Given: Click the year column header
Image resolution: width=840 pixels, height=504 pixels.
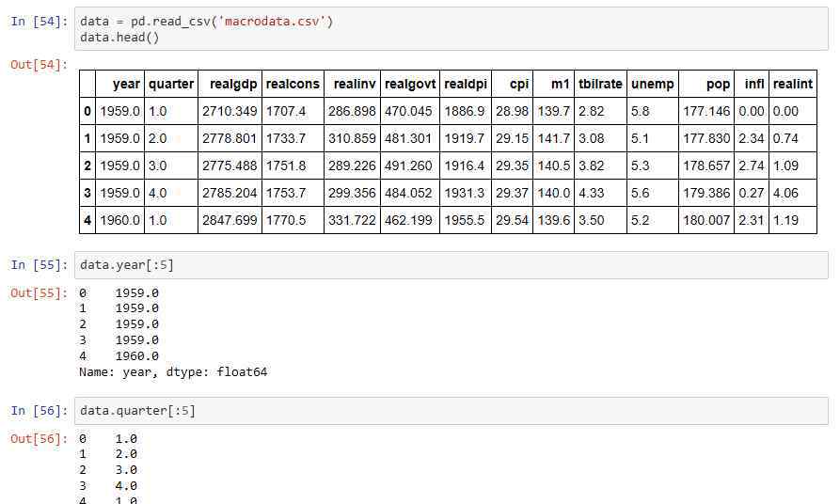Looking at the screenshot, I should coord(120,84).
